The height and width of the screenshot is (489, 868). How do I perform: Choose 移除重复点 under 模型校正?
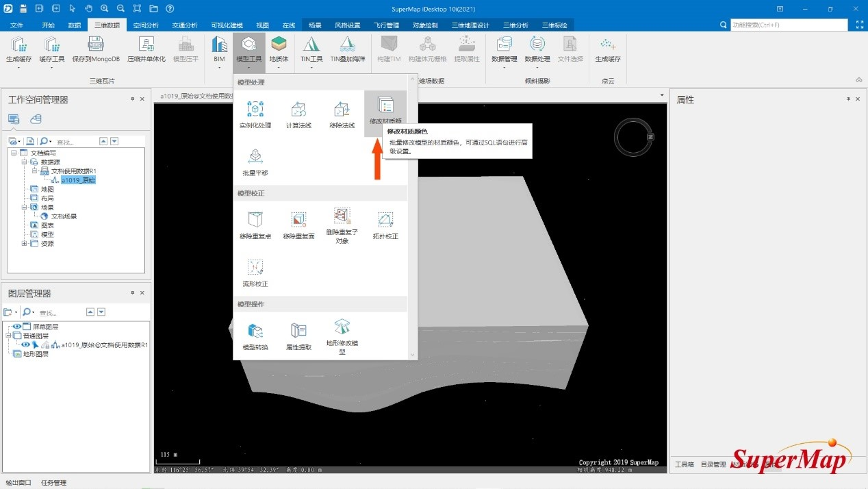[255, 225]
